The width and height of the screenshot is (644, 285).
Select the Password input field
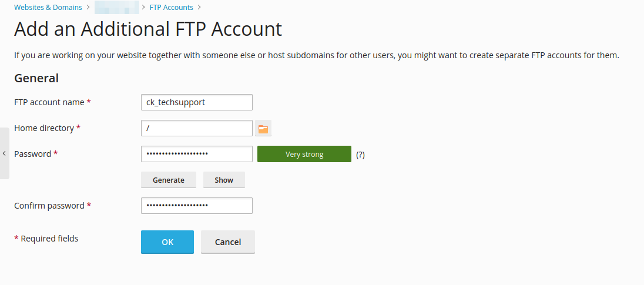pyautogui.click(x=197, y=154)
